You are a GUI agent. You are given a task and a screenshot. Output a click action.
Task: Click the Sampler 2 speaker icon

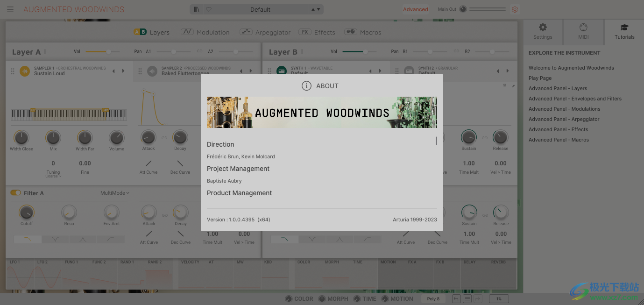tap(152, 71)
